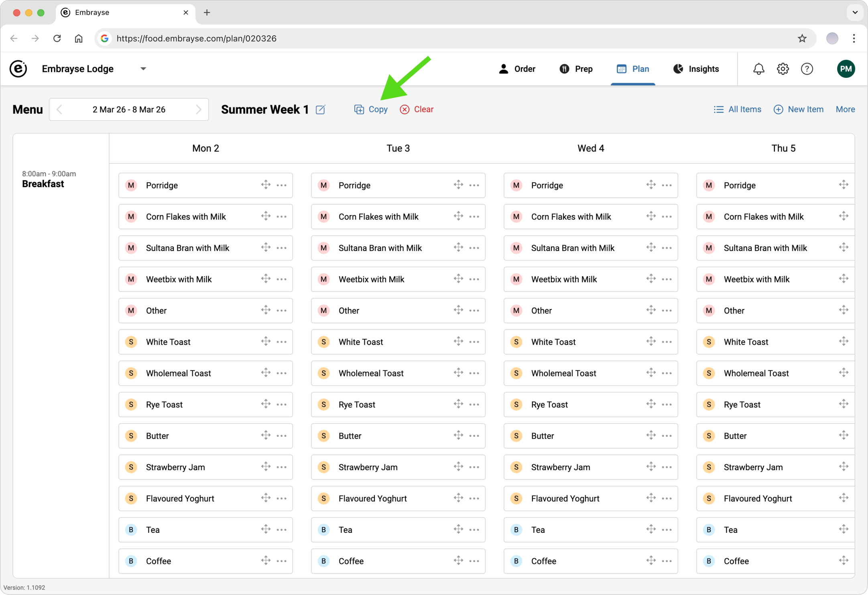Open three-dots menu on Tuesday White Toast
This screenshot has width=868, height=595.
click(474, 342)
